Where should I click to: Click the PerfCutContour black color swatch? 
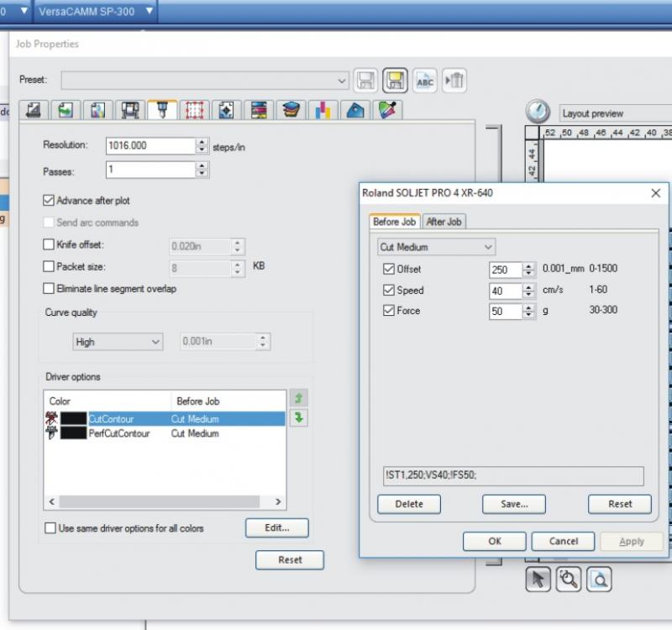pos(73,433)
